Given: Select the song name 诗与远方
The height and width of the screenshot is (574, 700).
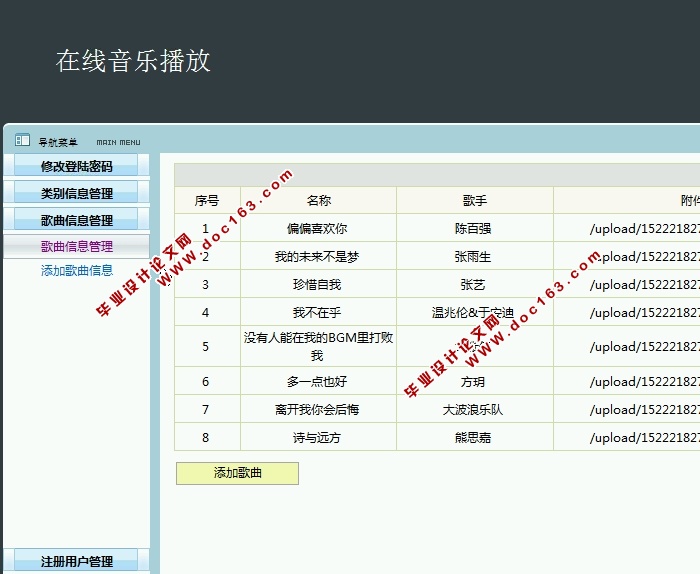Looking at the screenshot, I should 317,437.
